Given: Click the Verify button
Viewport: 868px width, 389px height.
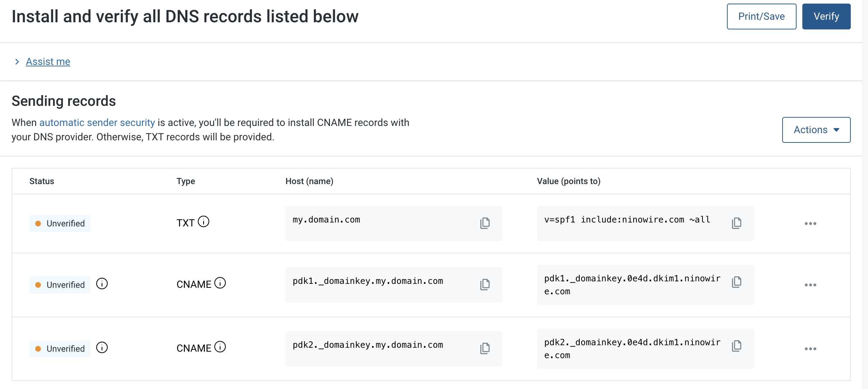Looking at the screenshot, I should (x=826, y=17).
